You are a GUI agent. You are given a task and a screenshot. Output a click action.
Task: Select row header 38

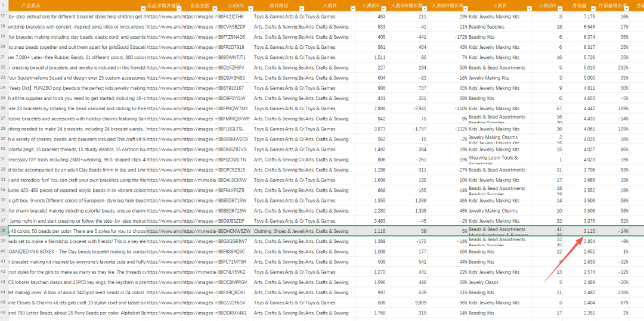4,231
